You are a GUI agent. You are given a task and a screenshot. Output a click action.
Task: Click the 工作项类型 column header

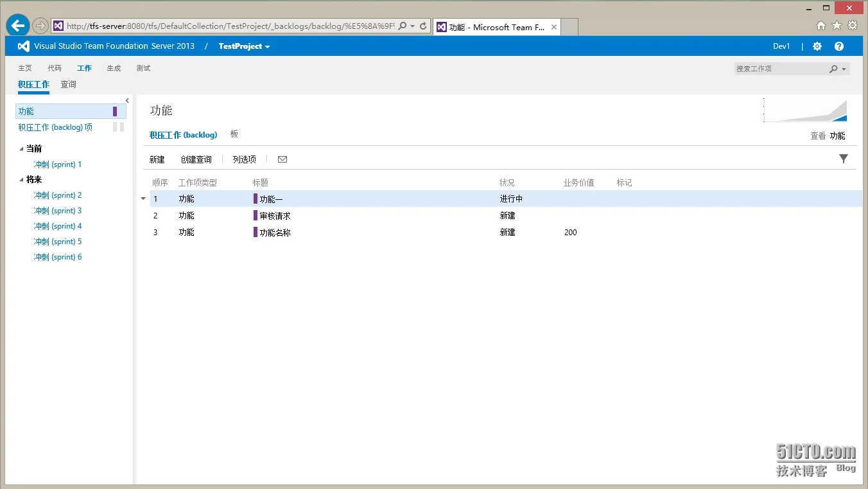click(x=198, y=182)
